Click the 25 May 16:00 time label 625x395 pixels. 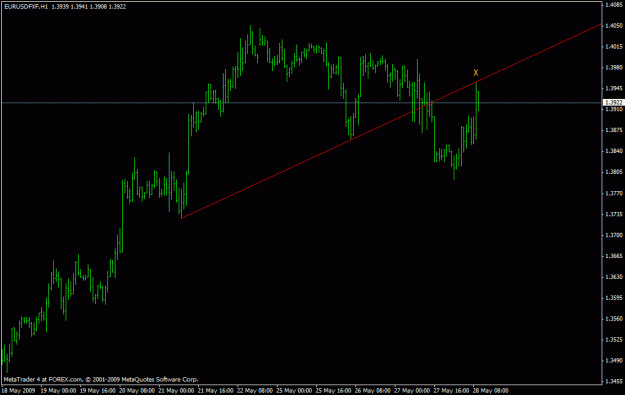334,391
